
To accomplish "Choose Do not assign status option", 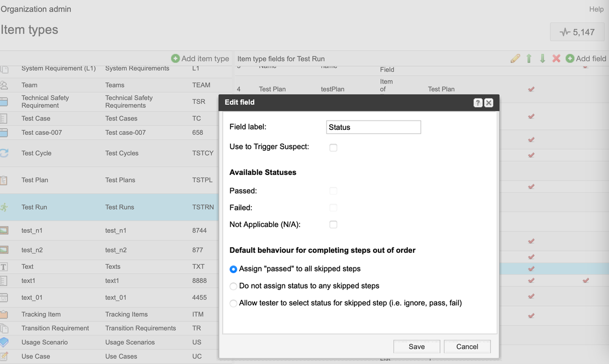I will click(234, 286).
